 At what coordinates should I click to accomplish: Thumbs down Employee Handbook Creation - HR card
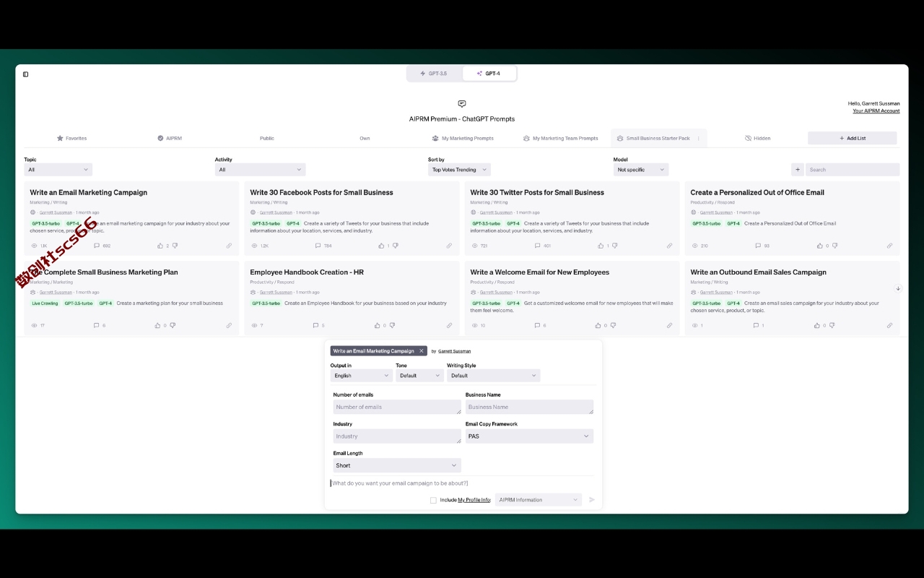click(393, 325)
